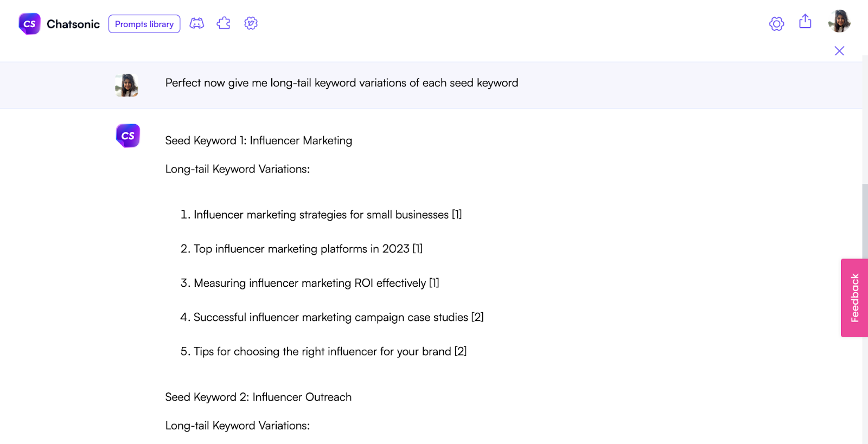Open citation [1] after platforms in 2023
This screenshot has height=444, width=868.
point(417,249)
